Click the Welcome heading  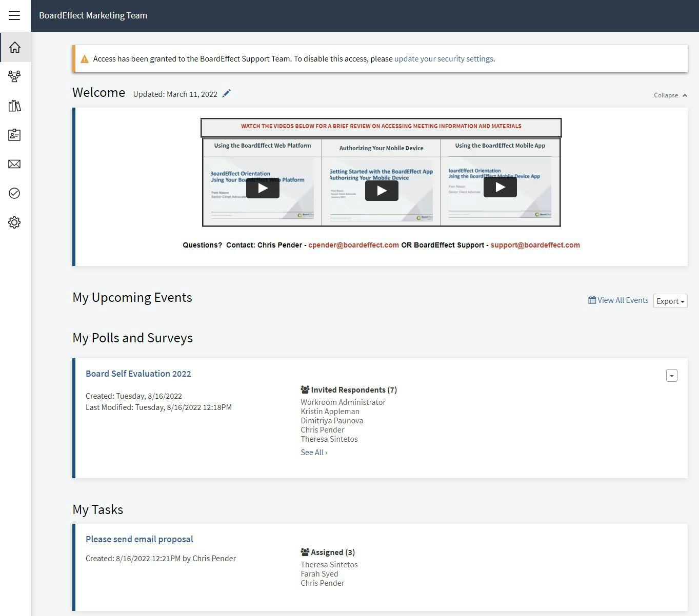pyautogui.click(x=99, y=93)
